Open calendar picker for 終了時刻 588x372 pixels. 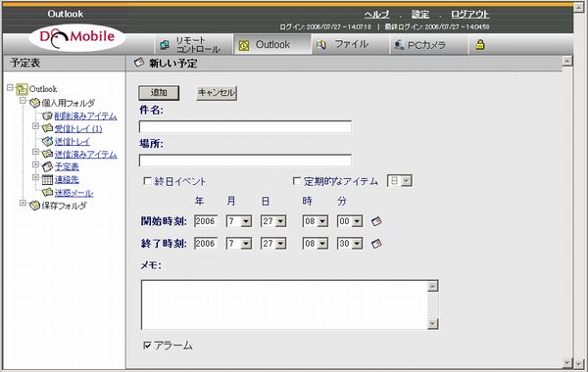click(x=376, y=244)
